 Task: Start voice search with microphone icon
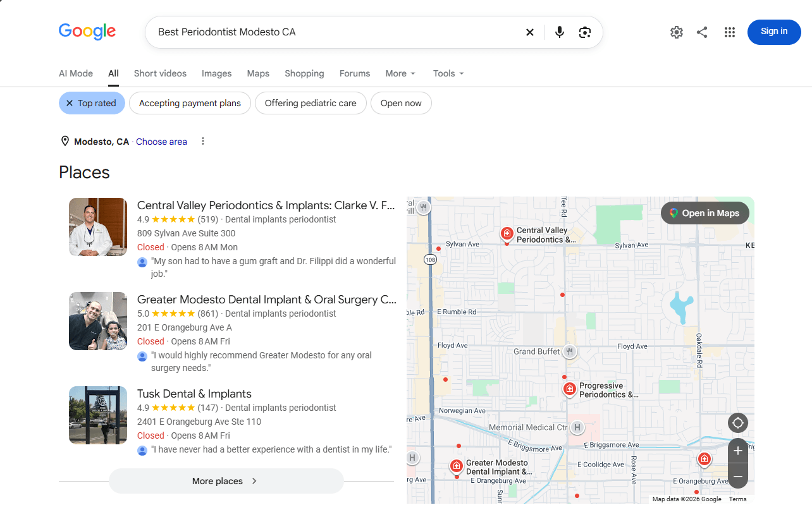[x=559, y=32]
